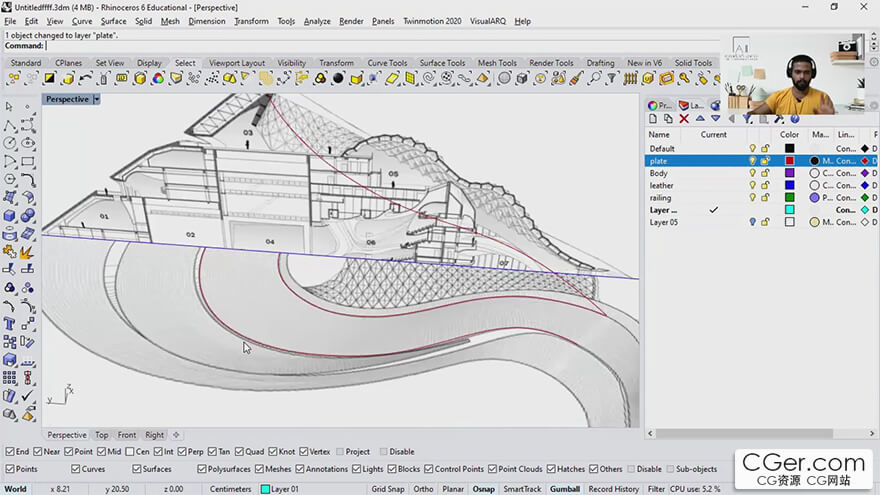Toggle Mid osnap checkbox
The height and width of the screenshot is (495, 880).
point(102,451)
